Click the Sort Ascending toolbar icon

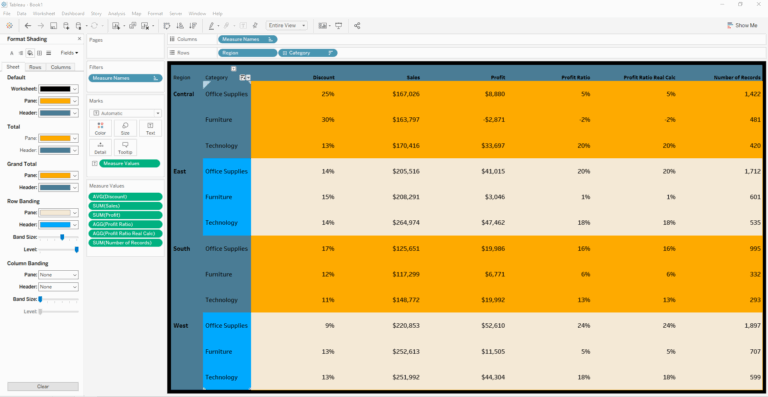(x=180, y=25)
